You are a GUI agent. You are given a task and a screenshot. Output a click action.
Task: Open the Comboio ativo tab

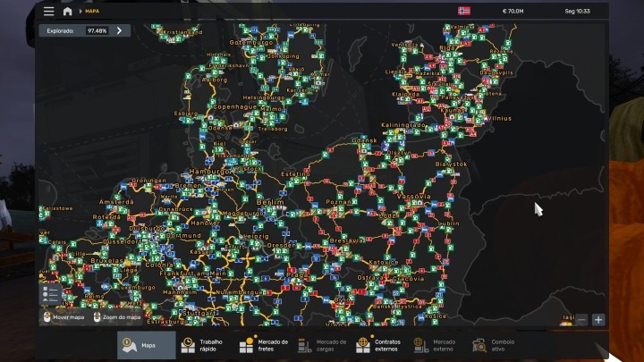(495, 345)
